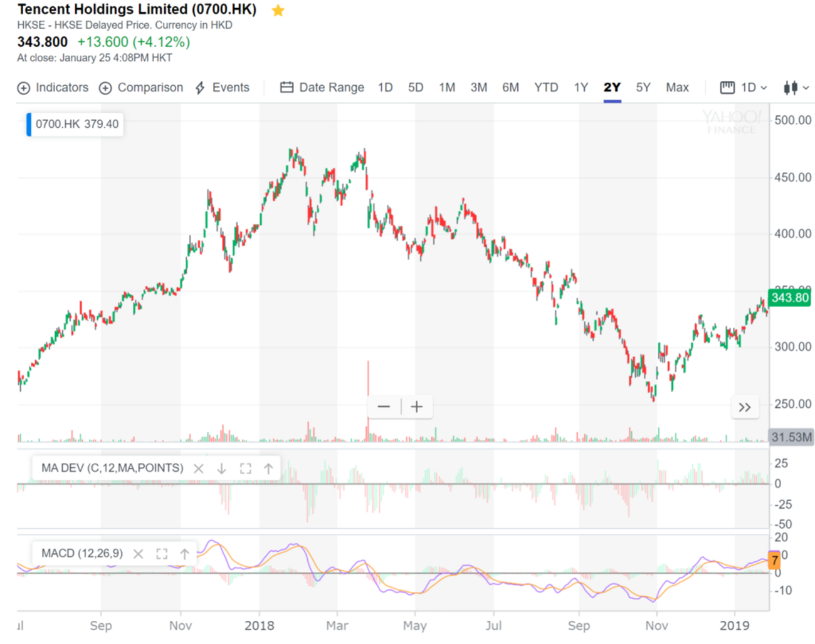Click the Events lightning bolt icon
Screen dimensions: 815x644
pyautogui.click(x=200, y=88)
